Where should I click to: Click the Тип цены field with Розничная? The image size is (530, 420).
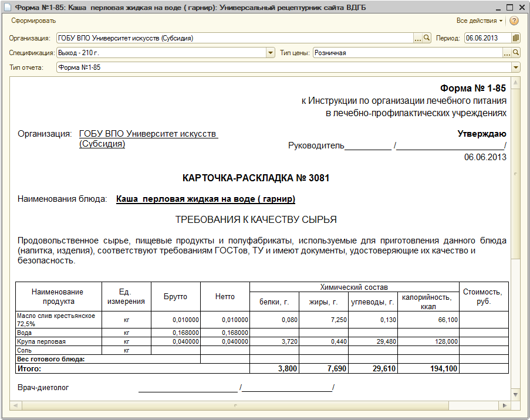point(408,53)
